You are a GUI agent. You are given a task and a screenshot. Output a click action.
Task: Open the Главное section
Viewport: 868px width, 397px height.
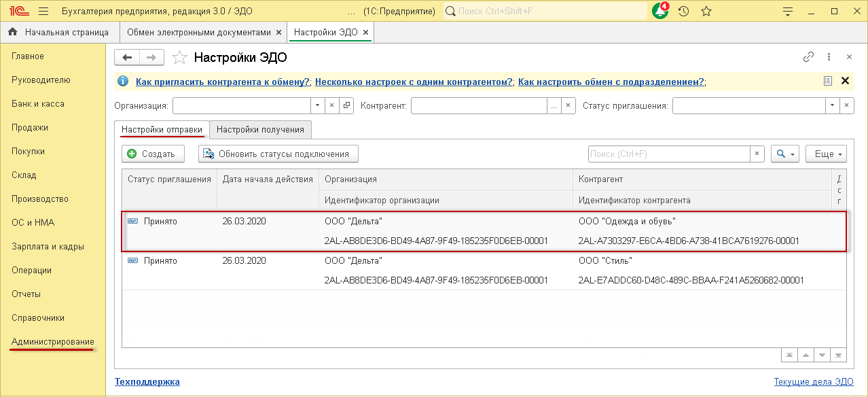pos(28,56)
